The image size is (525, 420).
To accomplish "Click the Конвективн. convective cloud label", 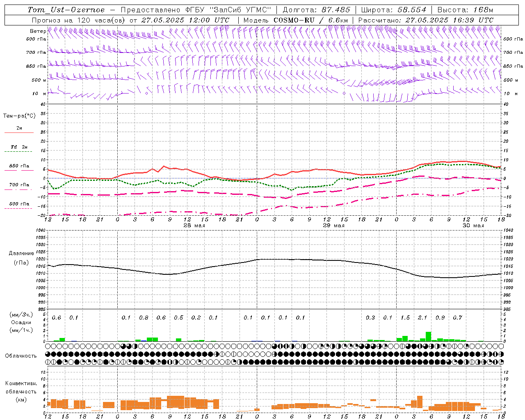I will click(x=21, y=383).
